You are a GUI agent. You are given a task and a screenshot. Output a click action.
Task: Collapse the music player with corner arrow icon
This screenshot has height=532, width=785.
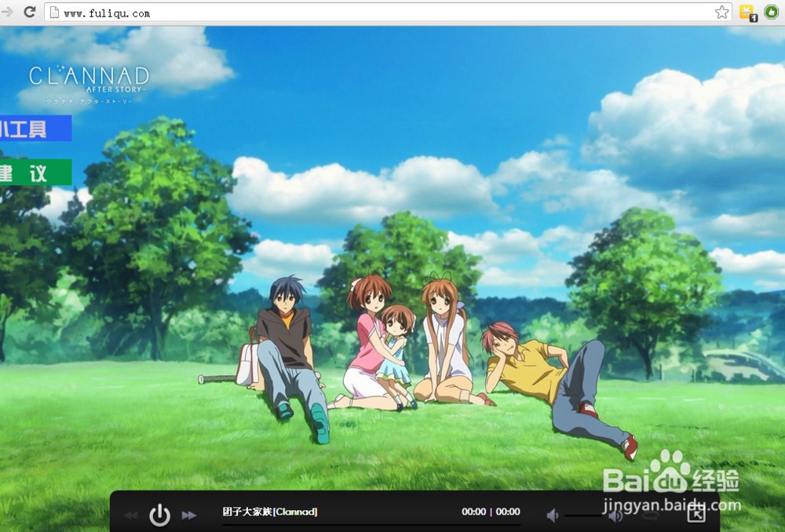696,514
